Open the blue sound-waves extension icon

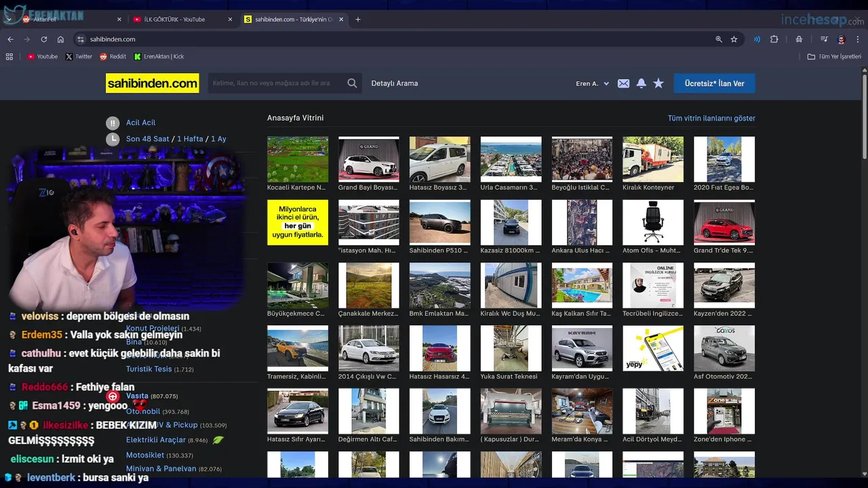[757, 39]
